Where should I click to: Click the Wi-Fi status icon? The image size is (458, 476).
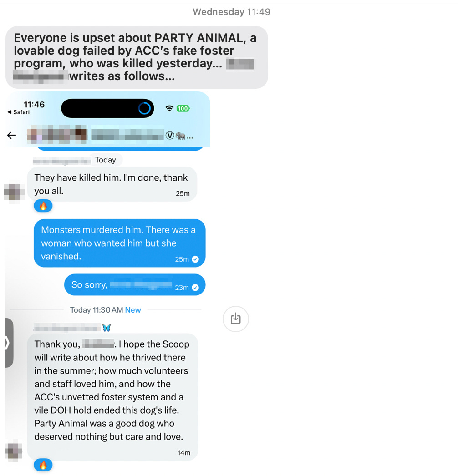169,108
